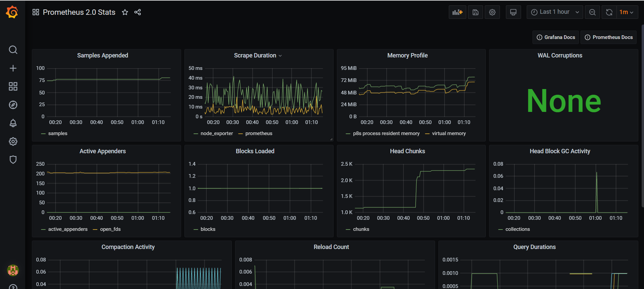
Task: Open the sidebar Configuration gear icon
Action: (x=13, y=141)
